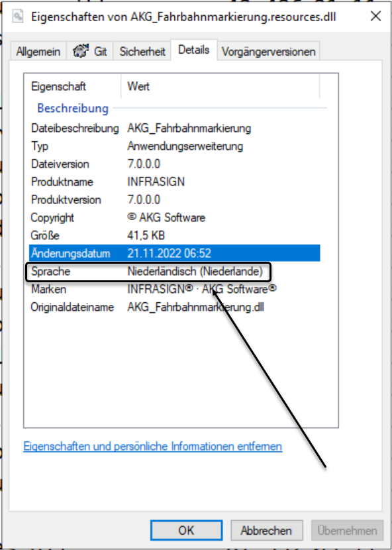The image size is (392, 550).
Task: Click the value © AKG Software
Action: [166, 217]
